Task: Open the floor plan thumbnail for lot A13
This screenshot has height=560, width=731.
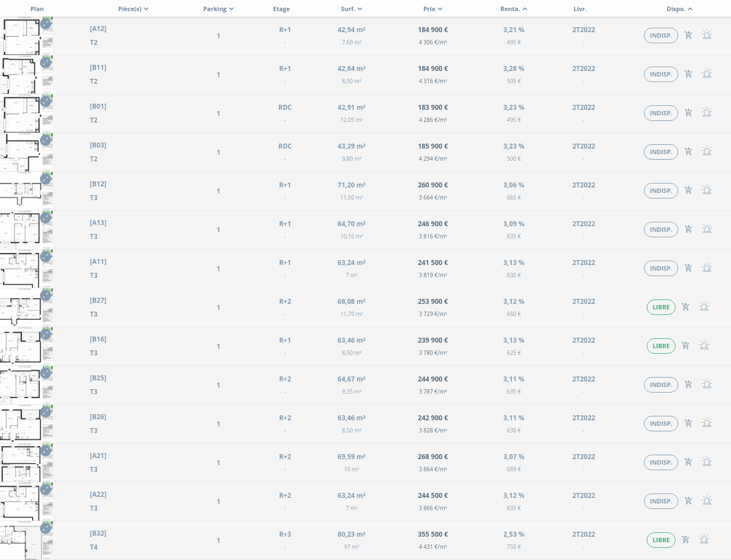Action: click(21, 230)
